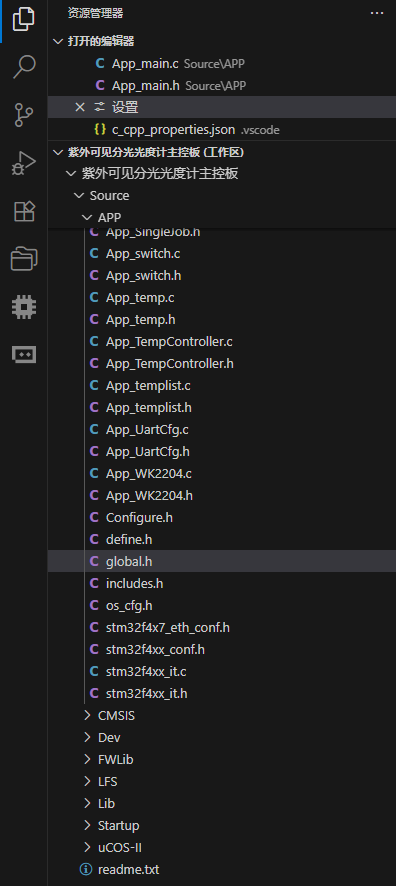Open the project folders icon in activity bar

click(x=24, y=259)
